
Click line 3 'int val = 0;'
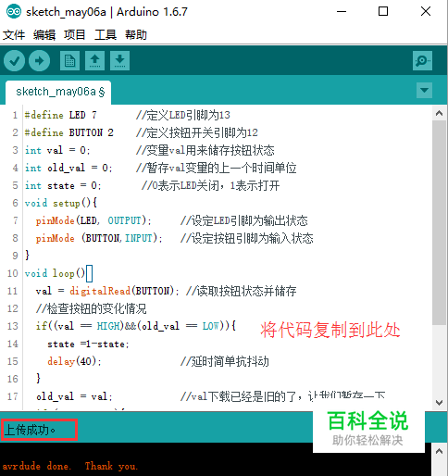click(x=57, y=150)
